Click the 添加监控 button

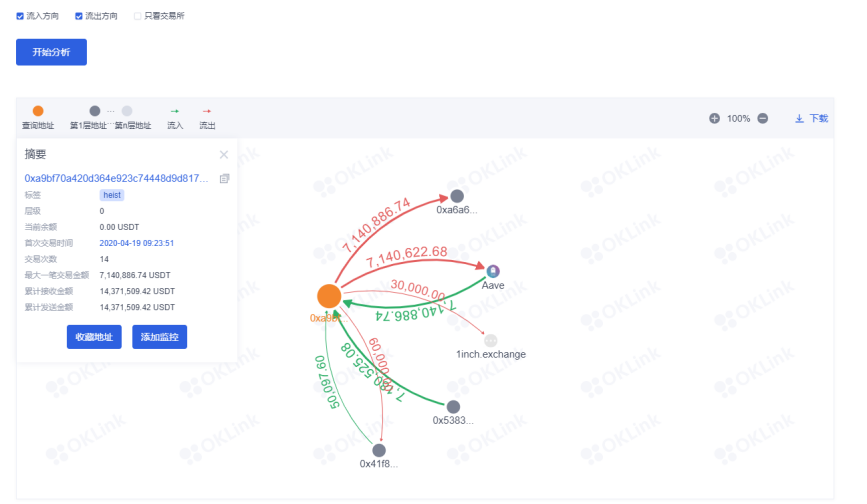pyautogui.click(x=159, y=337)
